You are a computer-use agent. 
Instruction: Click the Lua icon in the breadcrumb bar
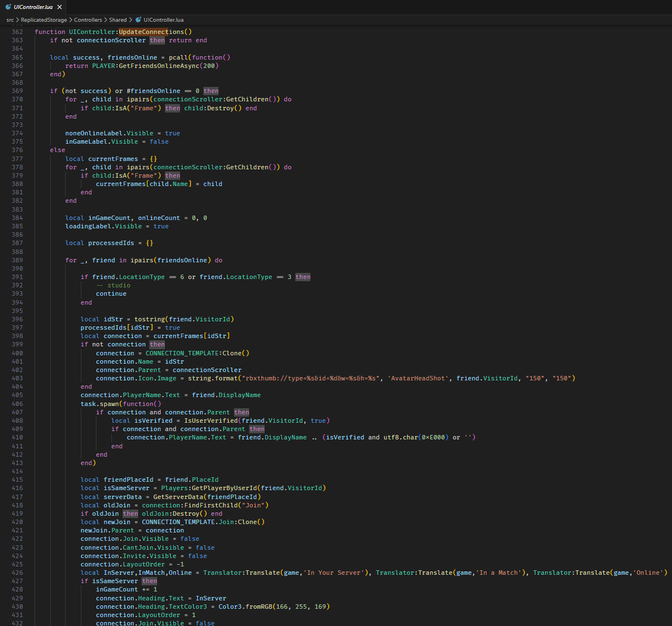138,20
